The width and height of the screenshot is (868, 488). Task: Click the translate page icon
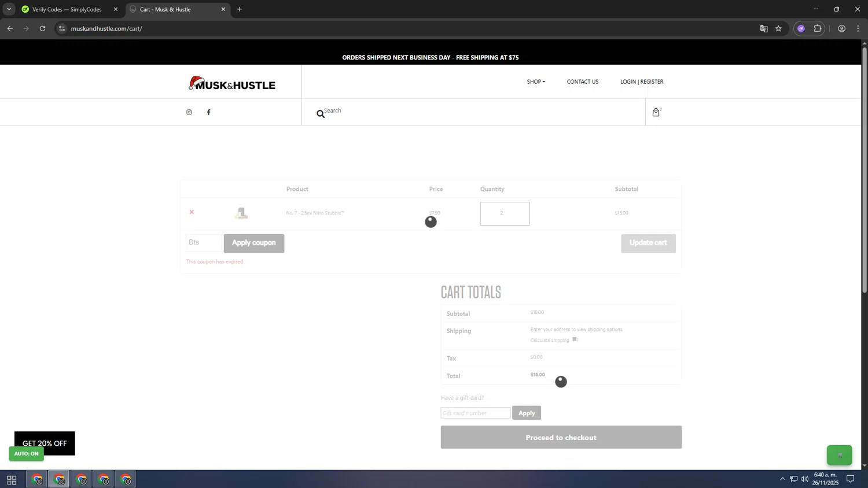coord(764,28)
